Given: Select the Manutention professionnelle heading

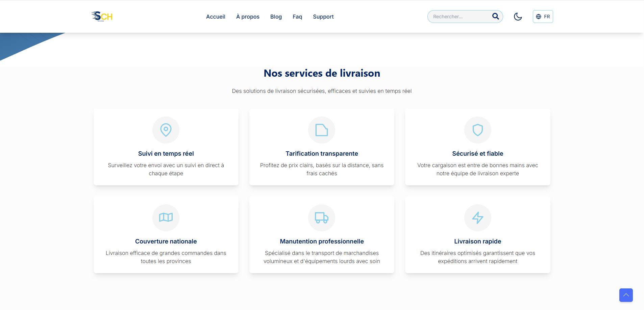Looking at the screenshot, I should click(322, 241).
